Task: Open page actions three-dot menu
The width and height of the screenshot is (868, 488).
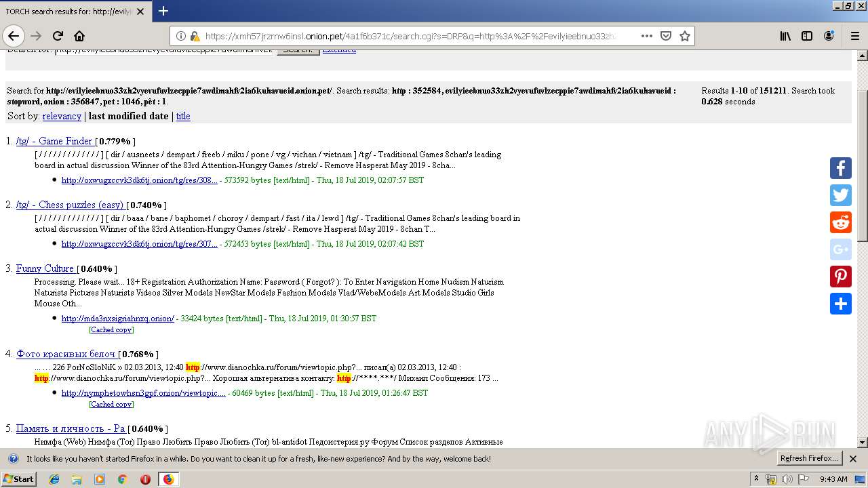Action: [x=646, y=36]
